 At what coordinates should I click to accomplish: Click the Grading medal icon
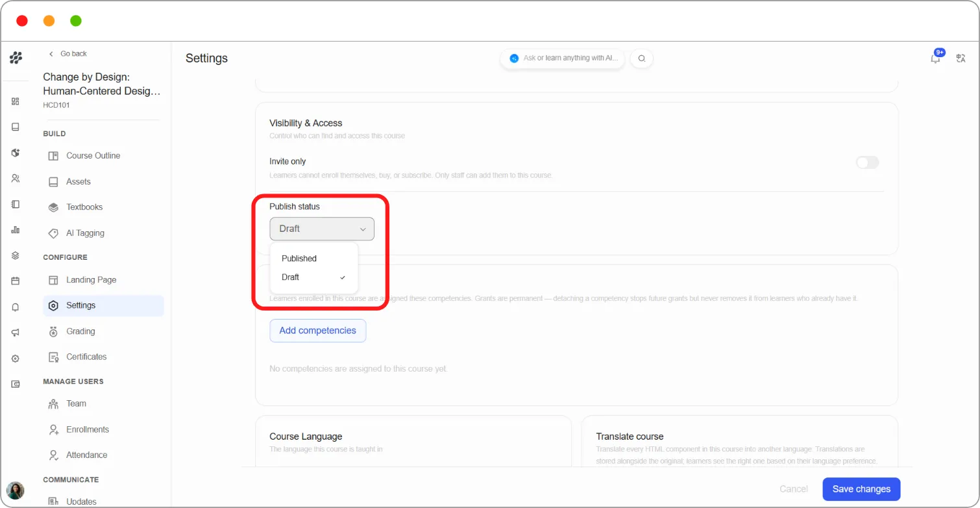tap(53, 331)
